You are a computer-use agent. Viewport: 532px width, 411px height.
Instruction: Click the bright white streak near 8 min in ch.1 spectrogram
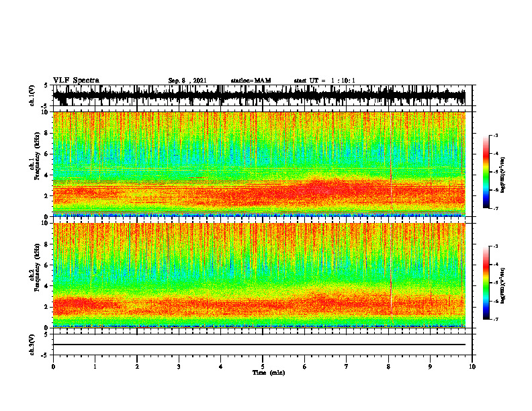point(391,163)
